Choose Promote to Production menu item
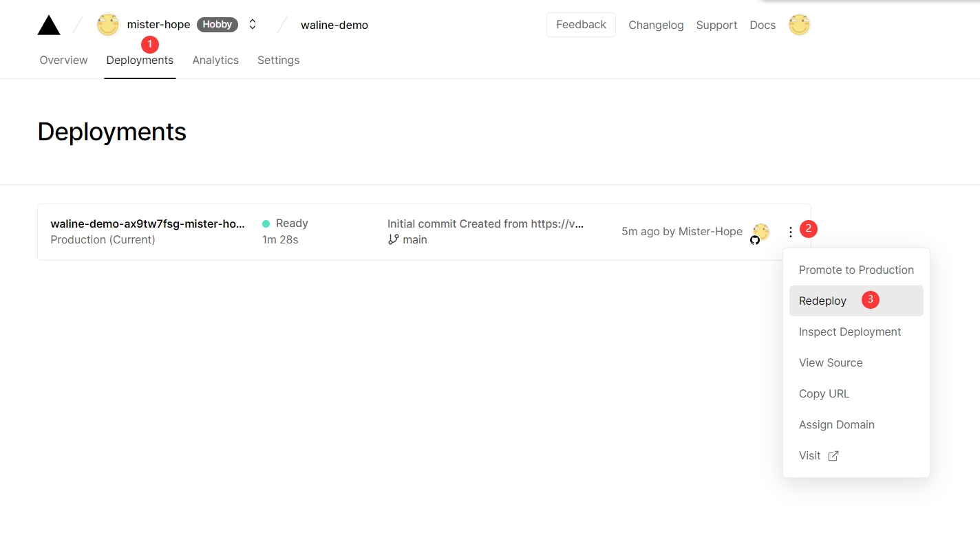Image resolution: width=980 pixels, height=544 pixels. pos(855,270)
